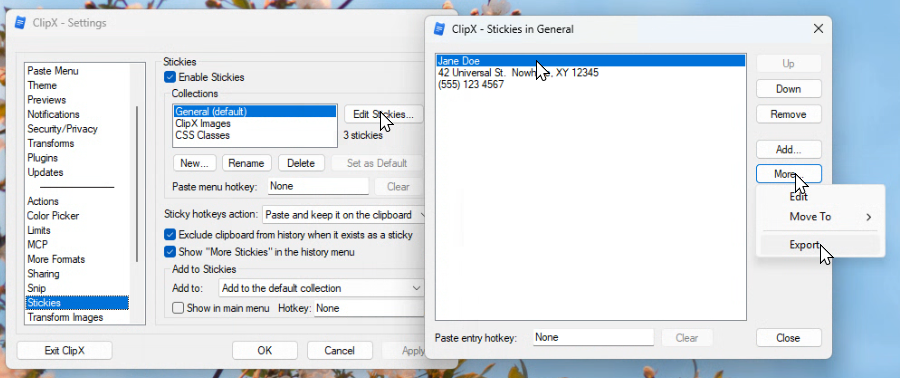Image resolution: width=900 pixels, height=378 pixels.
Task: Click the Add... button
Action: [x=789, y=150]
